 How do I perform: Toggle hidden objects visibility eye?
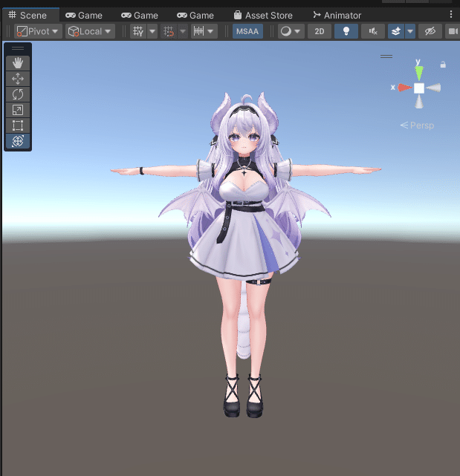click(x=430, y=31)
